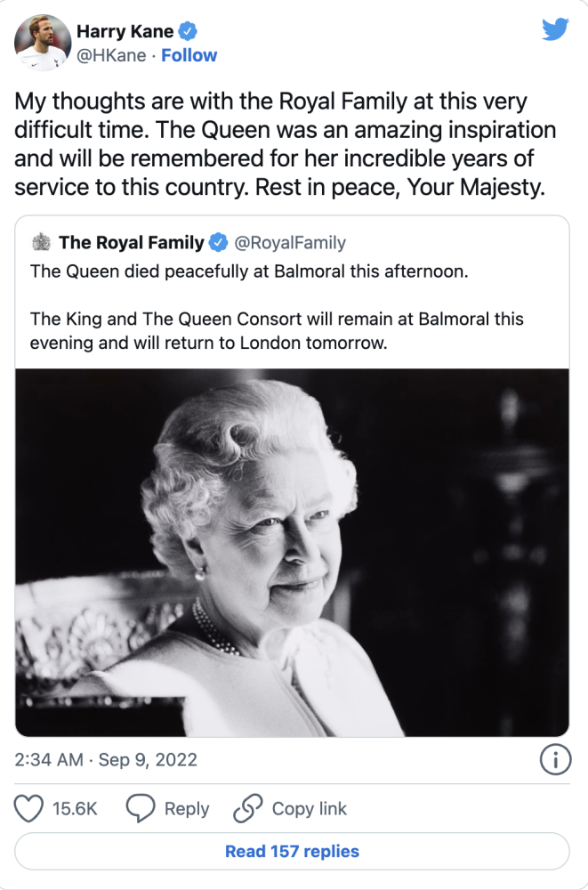
Task: Click the Reply text label
Action: [x=187, y=809]
